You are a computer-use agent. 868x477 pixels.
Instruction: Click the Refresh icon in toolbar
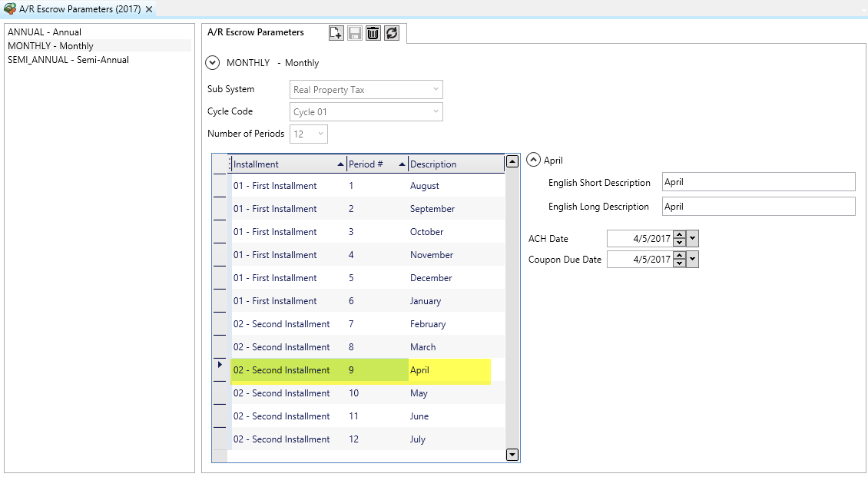(x=392, y=33)
